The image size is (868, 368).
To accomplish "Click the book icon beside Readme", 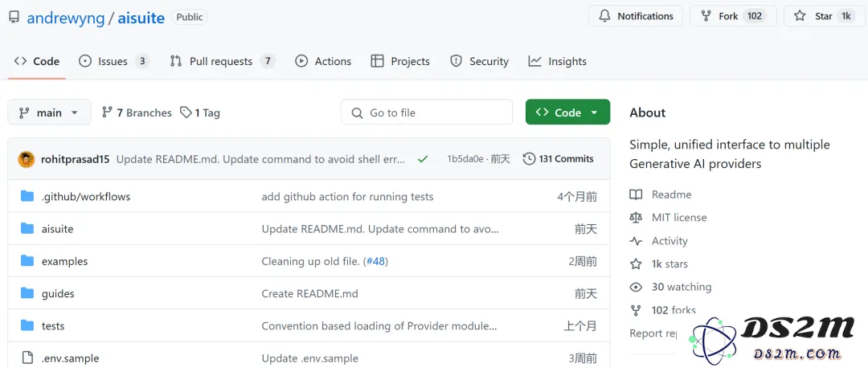I will 636,194.
